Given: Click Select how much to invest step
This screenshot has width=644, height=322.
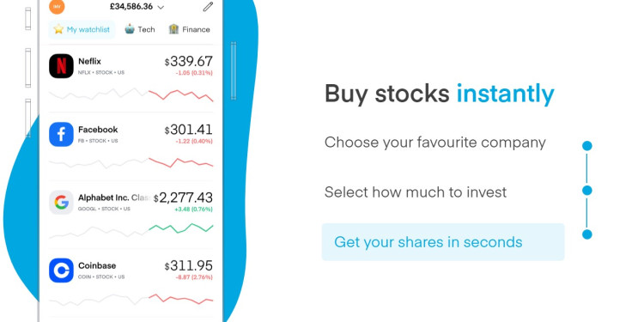Looking at the screenshot, I should pyautogui.click(x=416, y=191).
